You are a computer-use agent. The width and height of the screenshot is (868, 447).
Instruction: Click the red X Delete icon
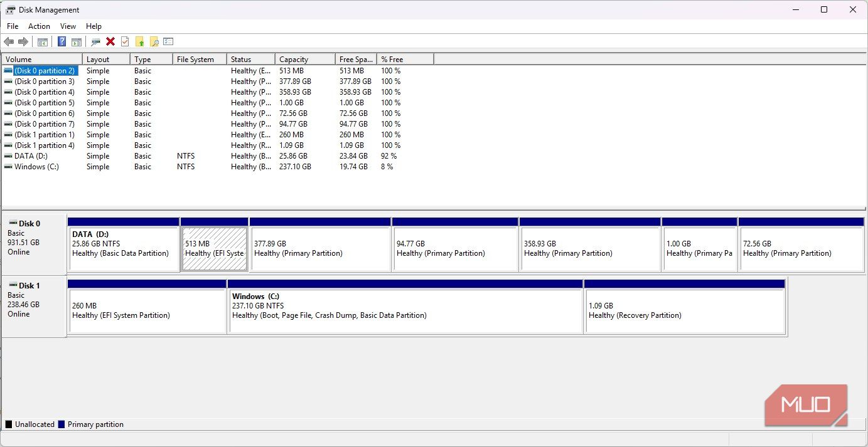point(110,41)
